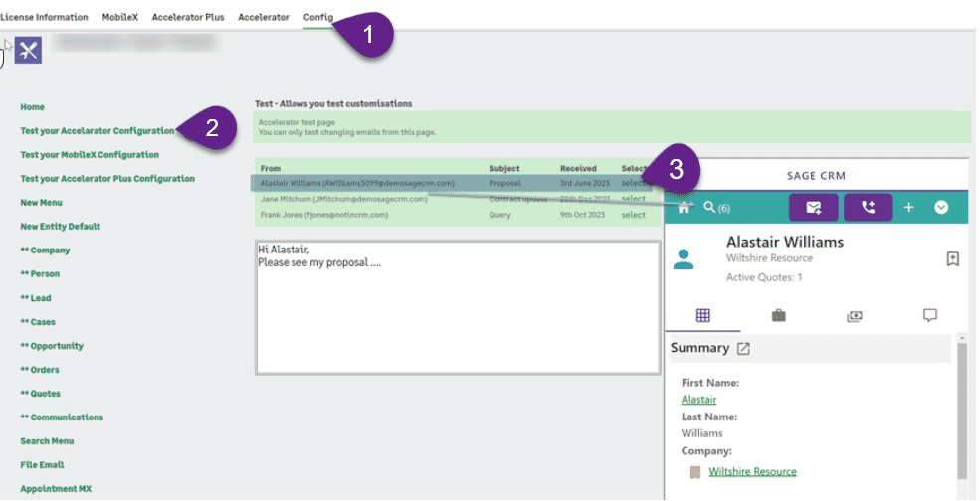
Task: Click the log phone call button
Action: (869, 208)
